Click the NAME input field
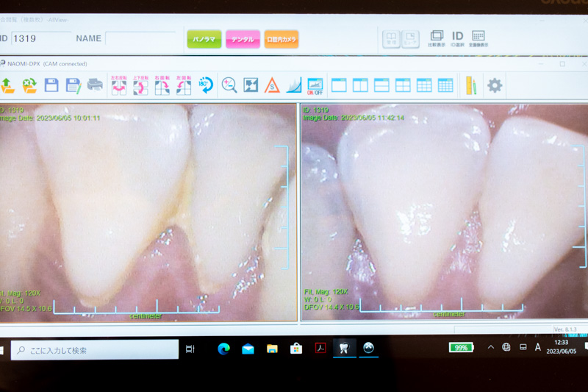Image resolution: width=588 pixels, height=392 pixels. (140, 38)
